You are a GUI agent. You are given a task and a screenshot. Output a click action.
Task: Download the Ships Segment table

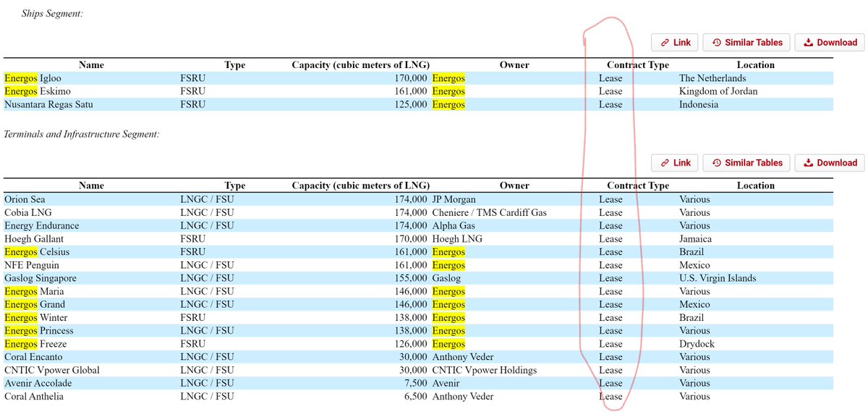(x=830, y=43)
